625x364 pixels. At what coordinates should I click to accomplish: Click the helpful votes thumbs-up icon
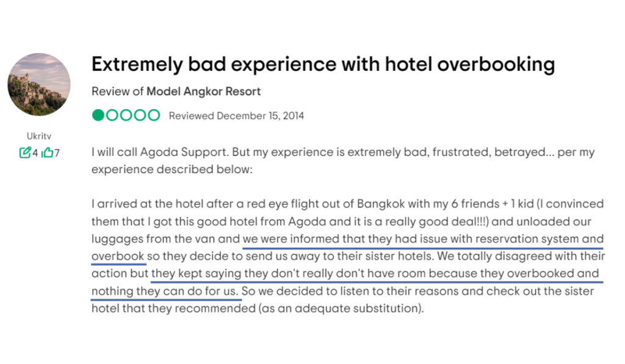47,152
